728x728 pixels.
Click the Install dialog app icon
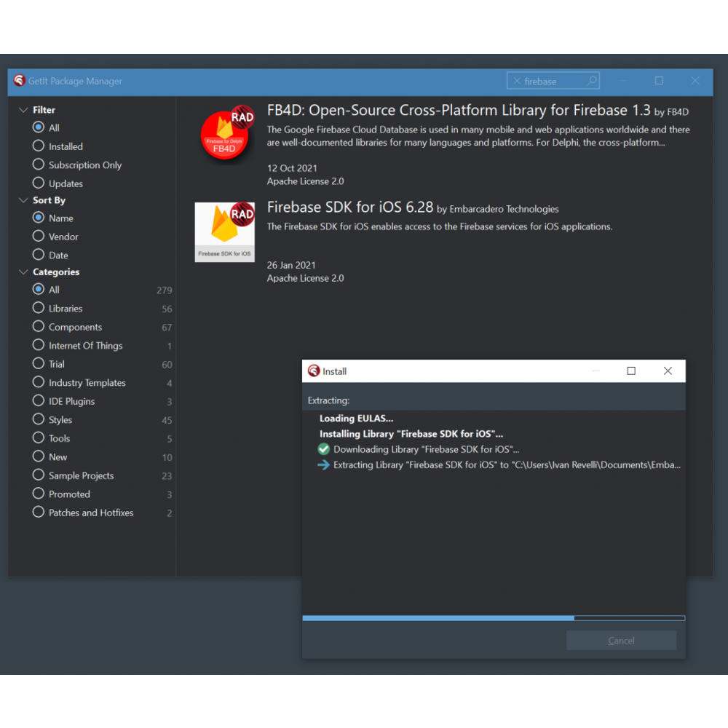point(314,371)
